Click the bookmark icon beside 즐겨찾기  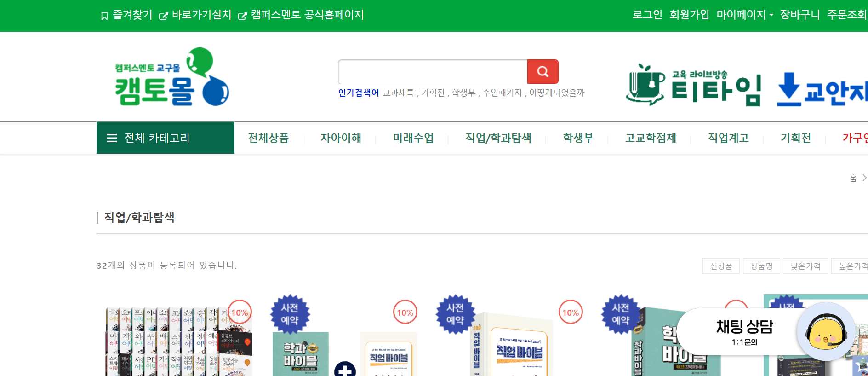[104, 16]
